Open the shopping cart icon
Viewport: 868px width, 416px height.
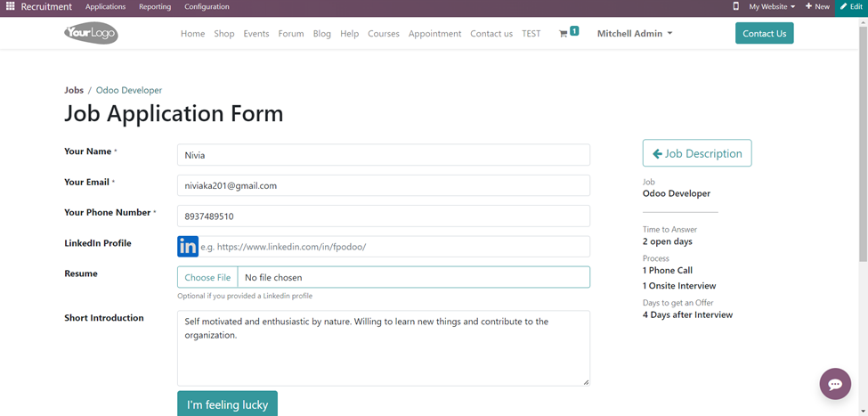click(x=564, y=34)
